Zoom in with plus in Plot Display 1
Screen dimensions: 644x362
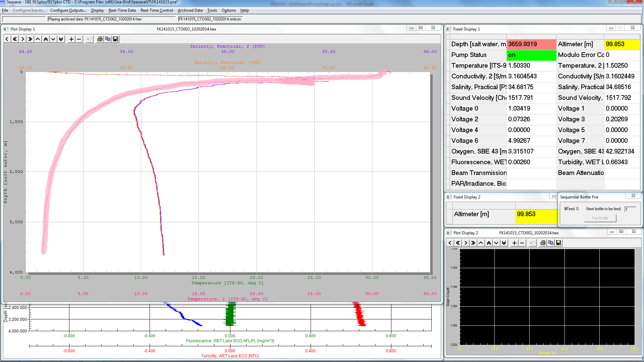[x=71, y=39]
